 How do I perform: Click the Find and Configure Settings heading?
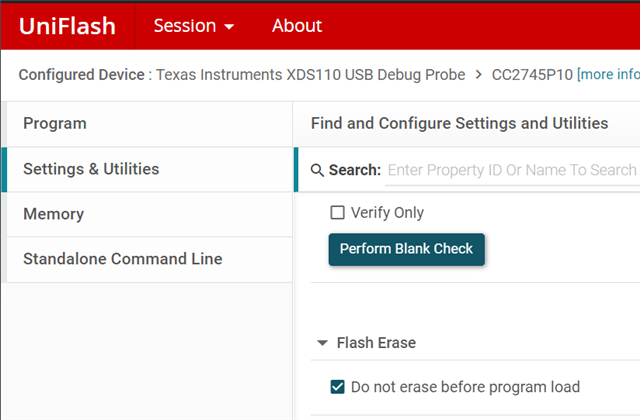point(459,123)
